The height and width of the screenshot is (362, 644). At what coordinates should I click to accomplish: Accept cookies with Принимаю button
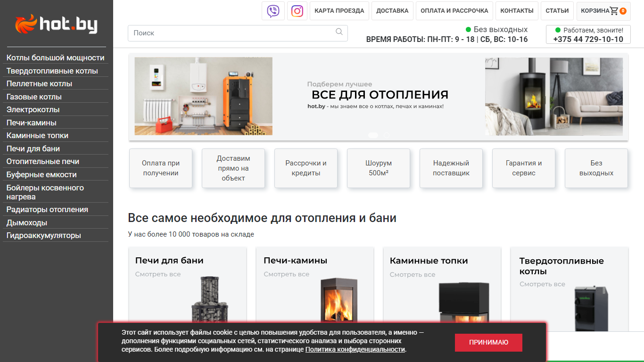[488, 342]
